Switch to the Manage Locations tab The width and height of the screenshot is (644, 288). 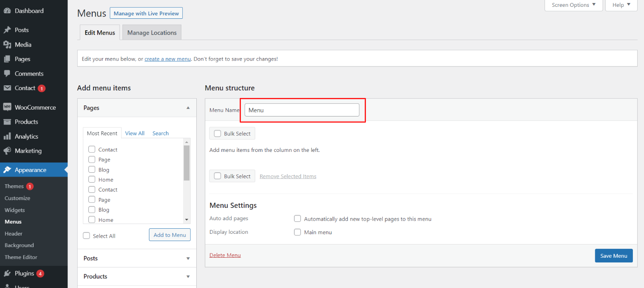(152, 32)
